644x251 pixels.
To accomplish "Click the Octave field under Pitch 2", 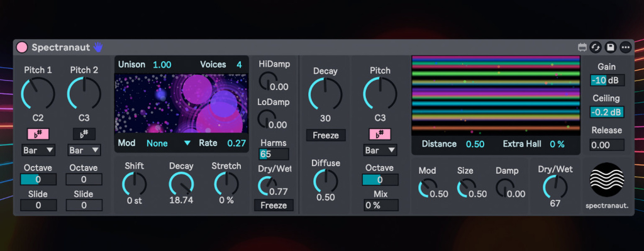I will [84, 179].
